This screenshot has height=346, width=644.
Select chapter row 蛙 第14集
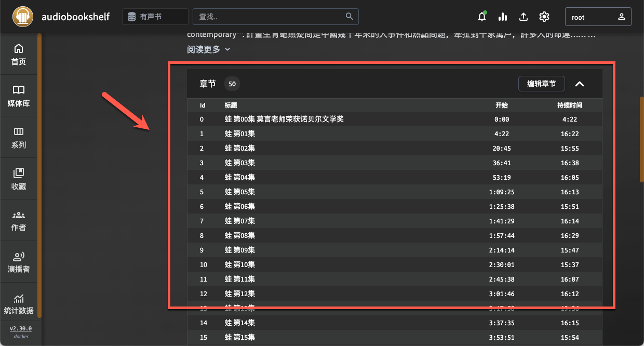click(x=395, y=323)
